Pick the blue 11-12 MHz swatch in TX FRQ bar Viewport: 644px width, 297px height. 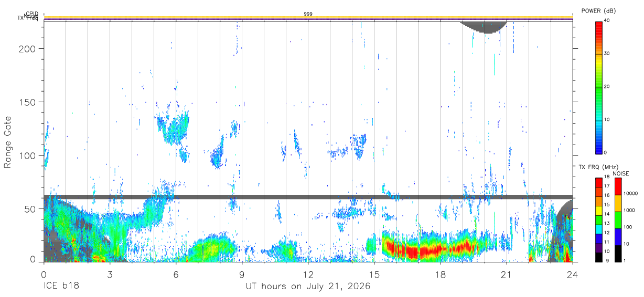coord(599,238)
